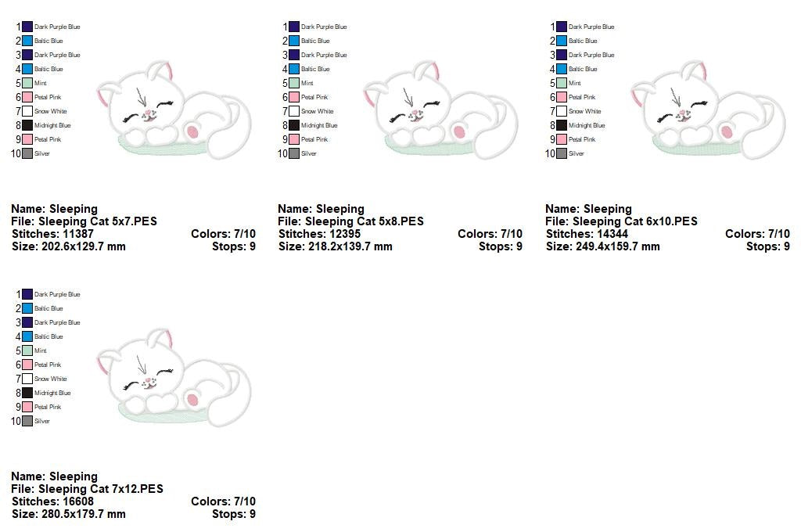801x532 pixels.
Task: Click the Dark Purple Blue swatch numbered 3 in the 7x12 list
Action: point(26,322)
